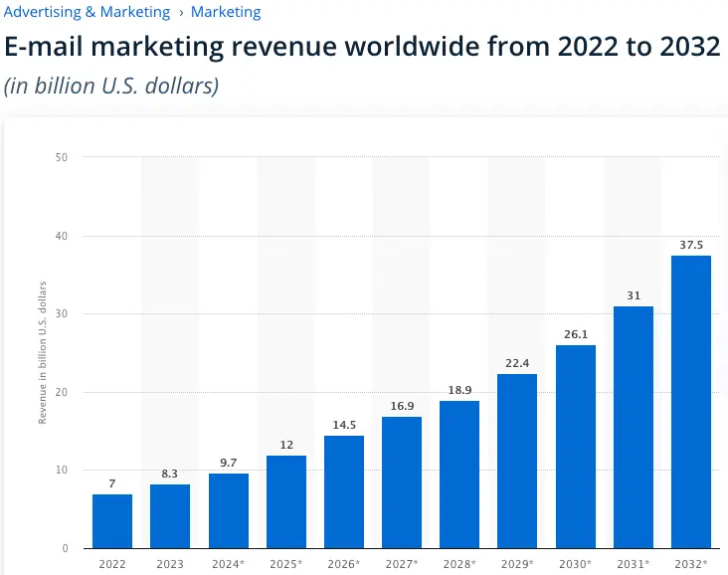728x575 pixels.
Task: Click the 37.5 data label
Action: [x=691, y=245]
